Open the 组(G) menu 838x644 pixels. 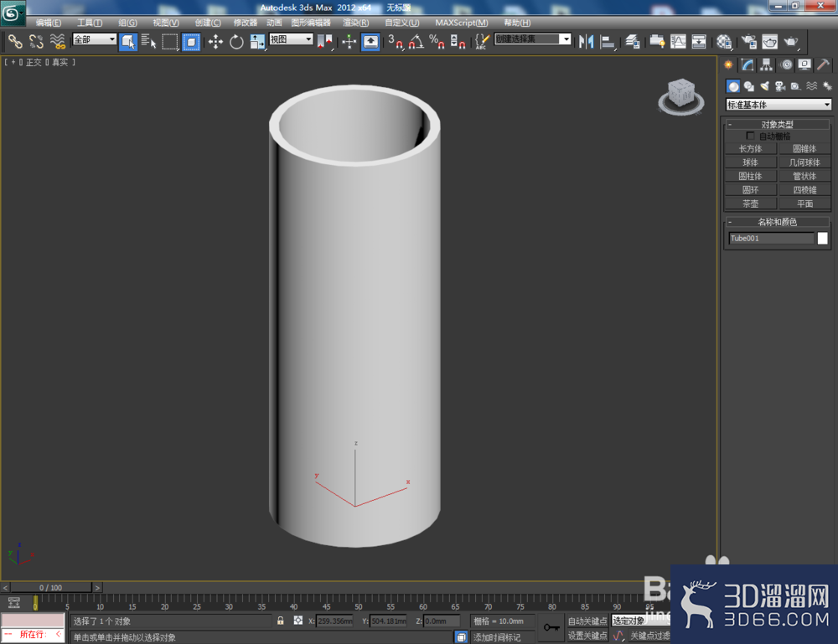(x=127, y=23)
